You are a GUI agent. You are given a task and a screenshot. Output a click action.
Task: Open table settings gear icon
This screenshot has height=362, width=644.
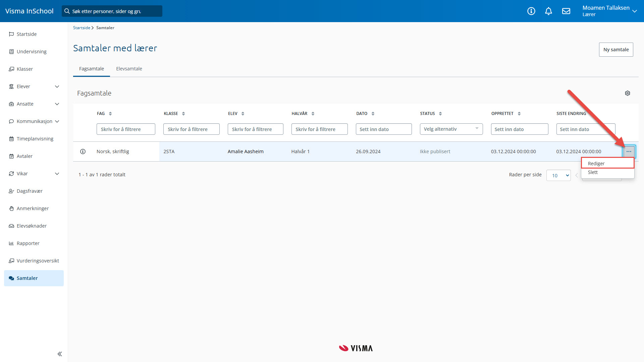(x=628, y=93)
